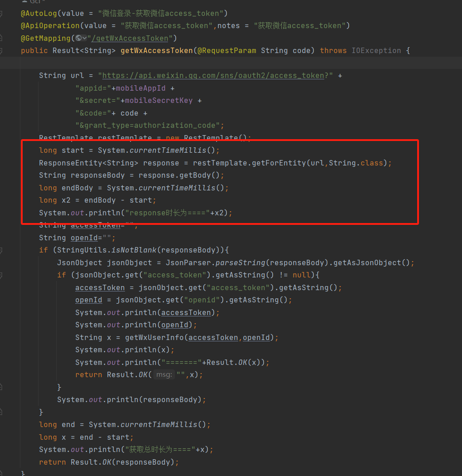Click the getAsJsonObject() method call
Screen dimensions: 462x476
pyautogui.click(x=371, y=263)
